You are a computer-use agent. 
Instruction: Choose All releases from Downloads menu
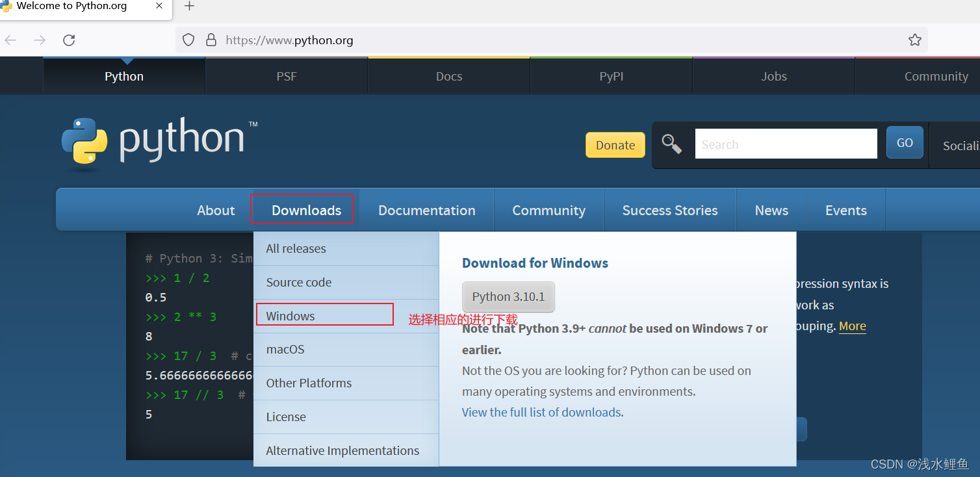coord(346,248)
